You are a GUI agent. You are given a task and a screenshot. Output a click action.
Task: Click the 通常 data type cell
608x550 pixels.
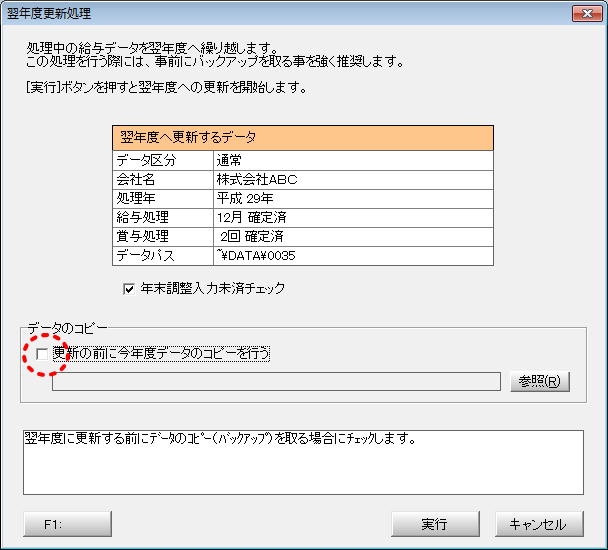[x=353, y=160]
